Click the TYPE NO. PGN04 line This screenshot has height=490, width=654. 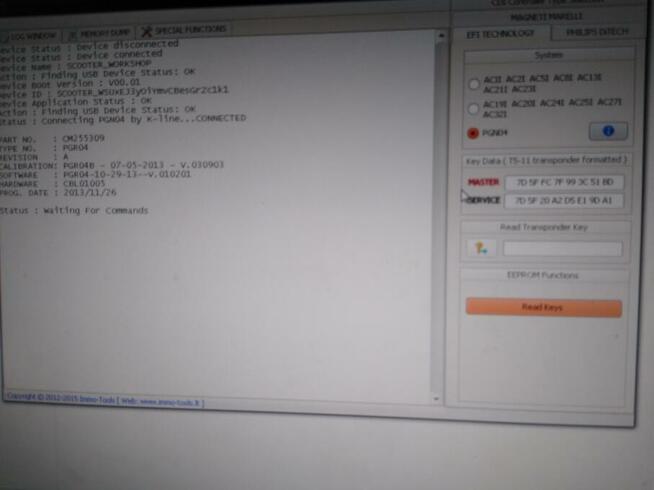[44, 148]
